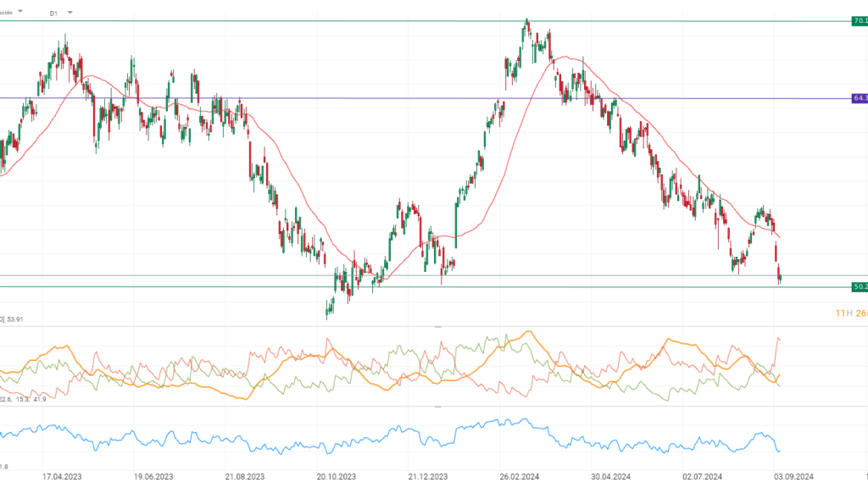Click the green 70.1 price level tag
The width and height of the screenshot is (868, 488).
point(859,21)
